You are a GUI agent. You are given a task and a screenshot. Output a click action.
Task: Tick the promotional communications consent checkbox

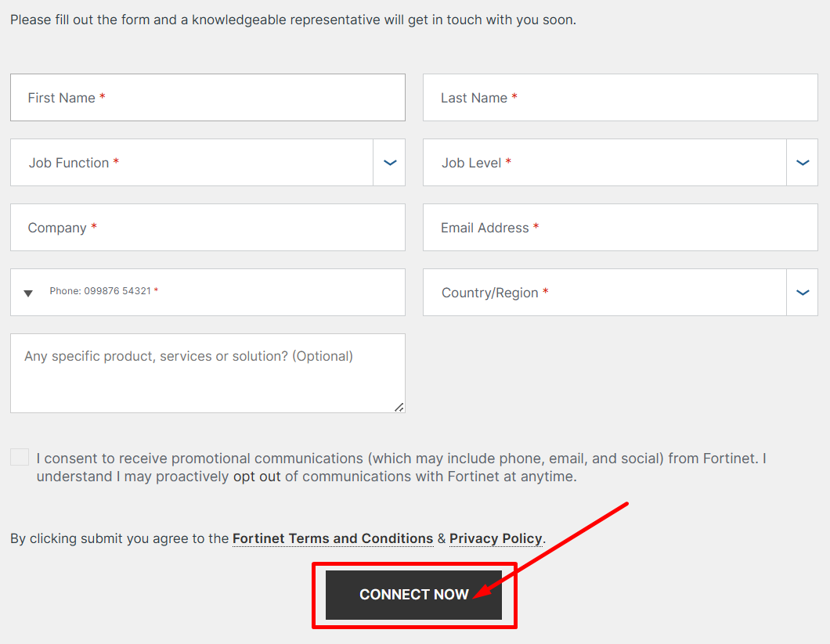click(x=20, y=458)
